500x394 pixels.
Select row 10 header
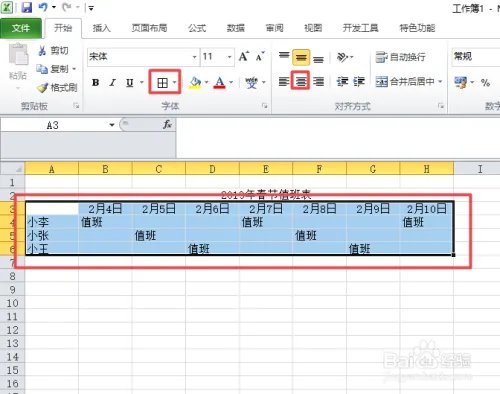click(x=12, y=303)
